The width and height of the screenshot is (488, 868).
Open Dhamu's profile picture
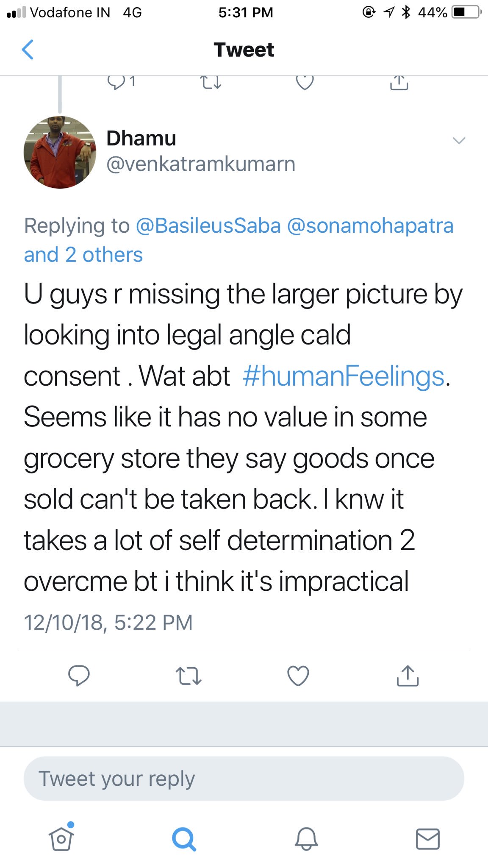(60, 152)
